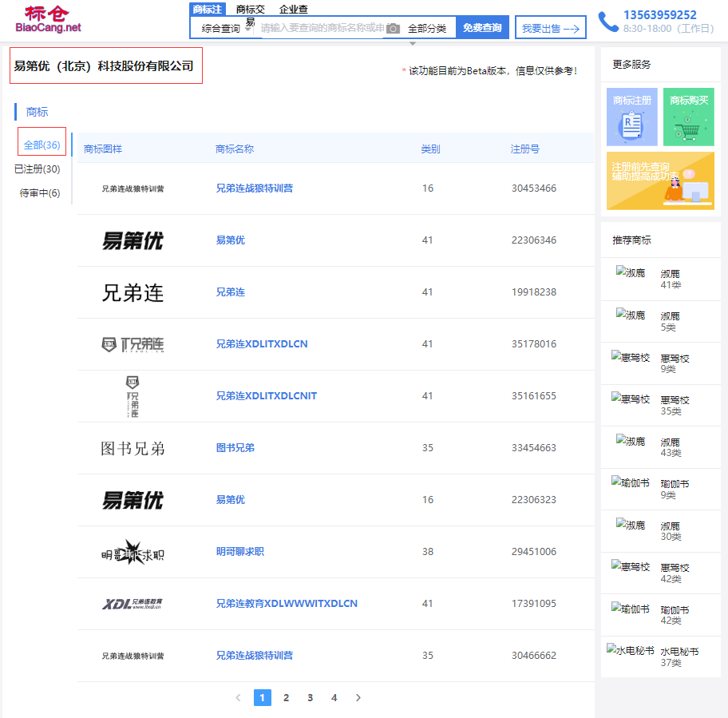Open recommended trademark 水电秘书 37类
Viewport: 728px width, 718px height.
pos(661,657)
